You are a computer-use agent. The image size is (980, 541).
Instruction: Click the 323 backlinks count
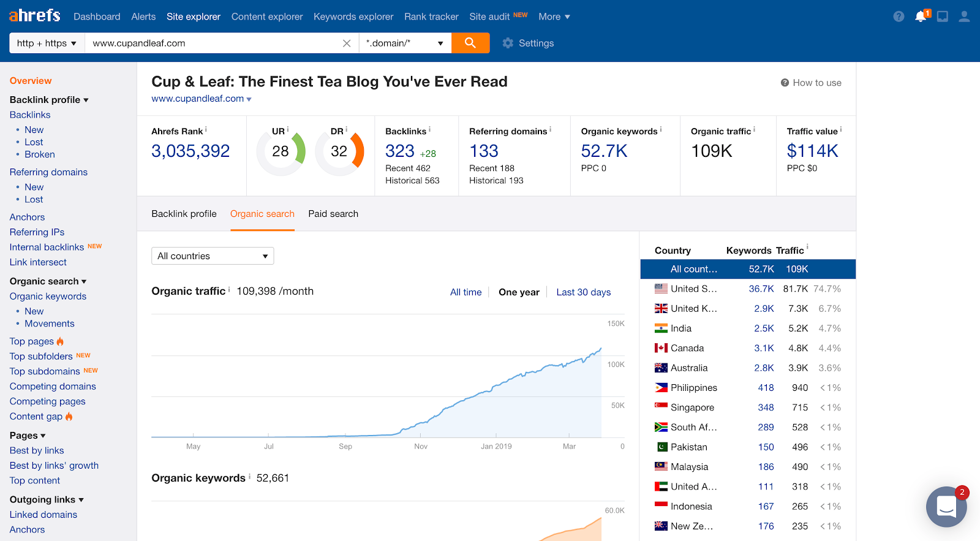pyautogui.click(x=400, y=151)
